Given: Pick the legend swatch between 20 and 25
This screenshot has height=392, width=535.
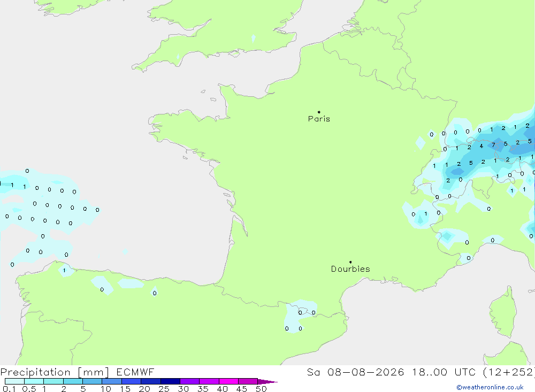Looking at the screenshot, I should click(x=151, y=381).
